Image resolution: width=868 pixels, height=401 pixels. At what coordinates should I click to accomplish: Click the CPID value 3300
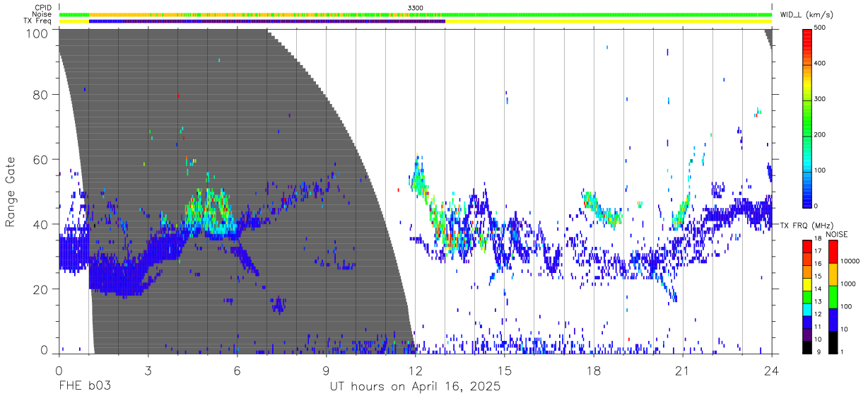tap(416, 7)
